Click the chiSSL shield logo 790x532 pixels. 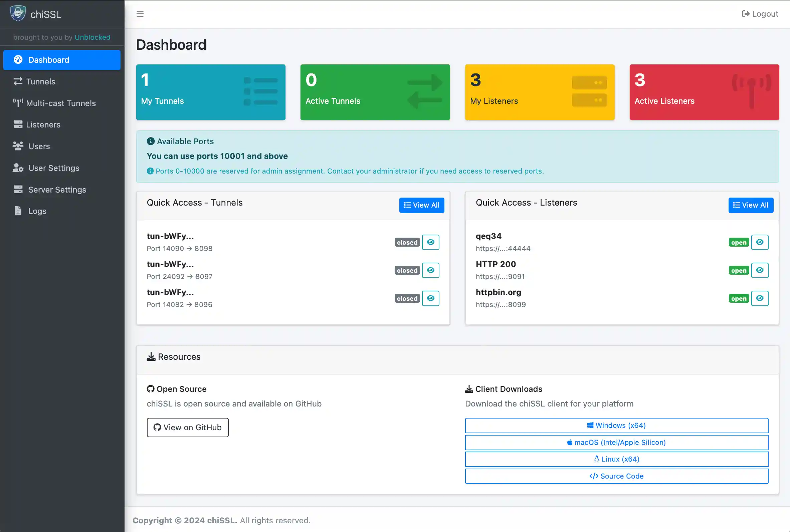tap(18, 13)
